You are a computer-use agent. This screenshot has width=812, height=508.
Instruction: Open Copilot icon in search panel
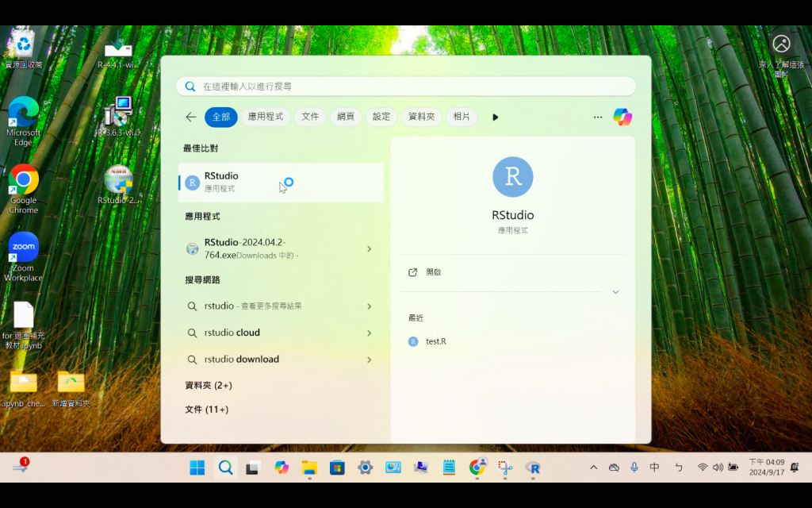click(x=622, y=117)
